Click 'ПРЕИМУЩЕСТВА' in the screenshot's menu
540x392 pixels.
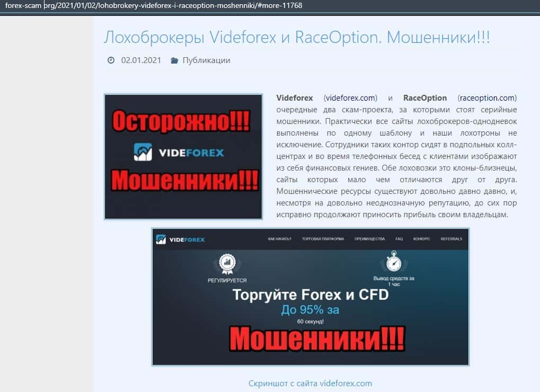[370, 239]
